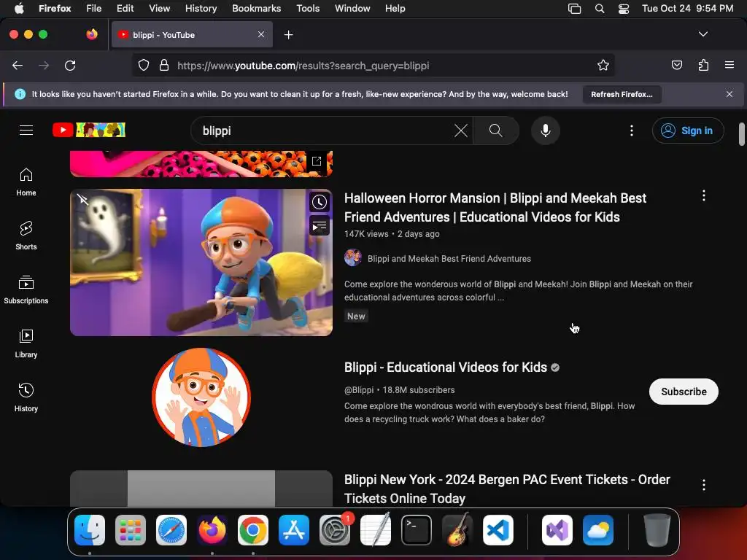Open the File menu
Screen dimensions: 747x560
point(94,8)
